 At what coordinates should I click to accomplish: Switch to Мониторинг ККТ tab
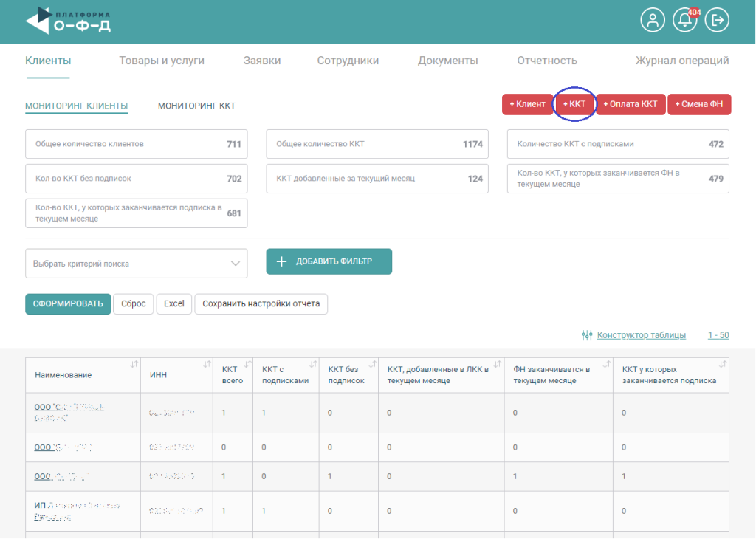point(196,106)
